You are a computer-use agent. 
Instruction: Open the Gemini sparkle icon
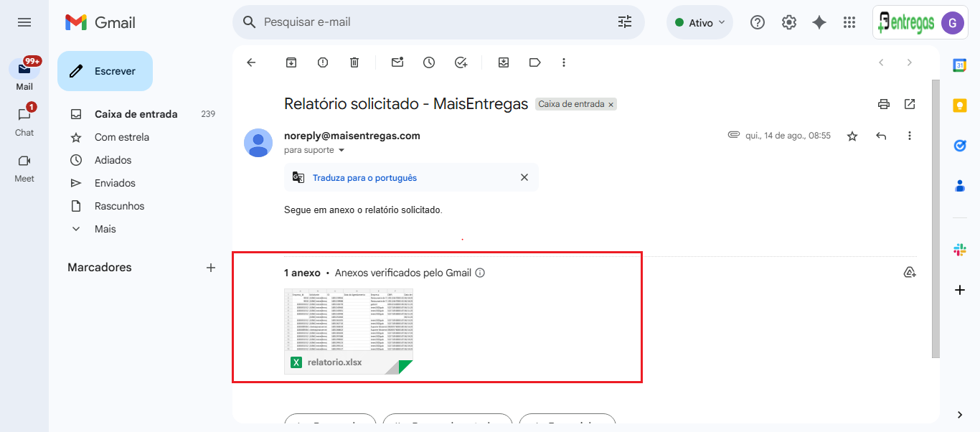tap(819, 22)
